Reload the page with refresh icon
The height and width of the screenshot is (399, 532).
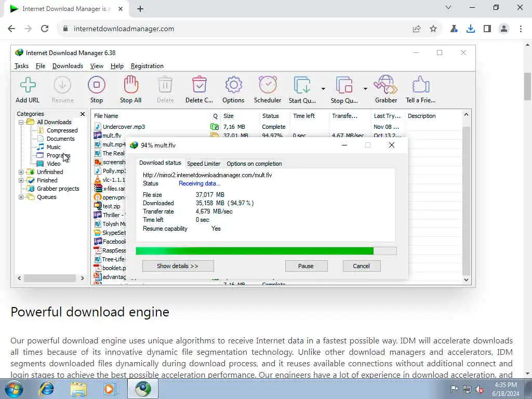click(x=45, y=29)
